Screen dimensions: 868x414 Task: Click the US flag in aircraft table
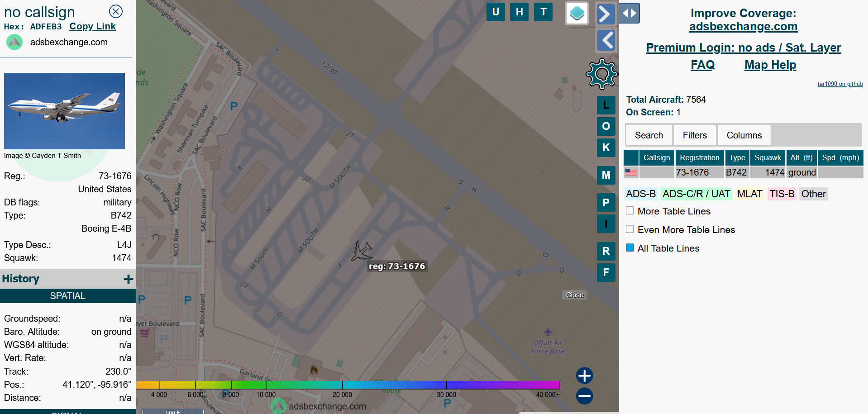[x=631, y=172]
